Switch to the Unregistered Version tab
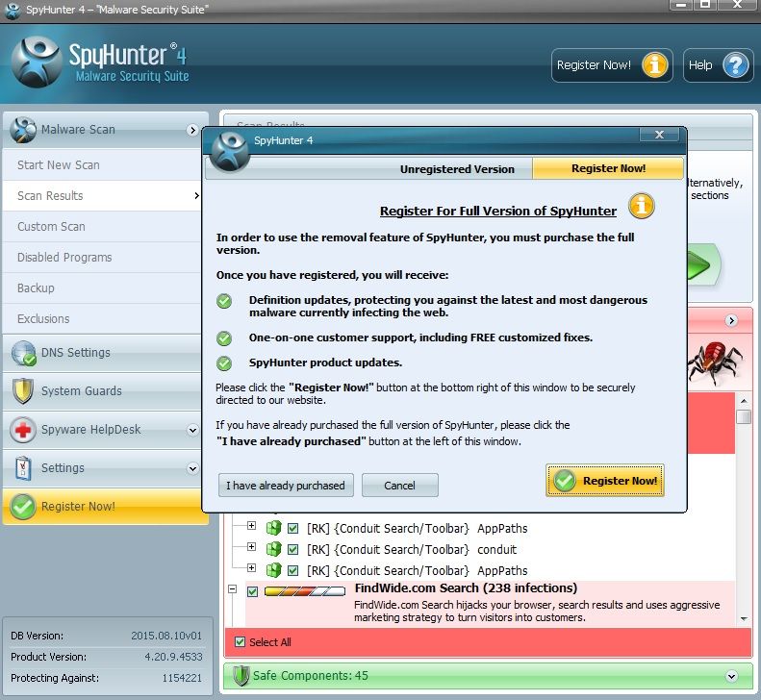This screenshot has height=700, width=761. (x=457, y=169)
